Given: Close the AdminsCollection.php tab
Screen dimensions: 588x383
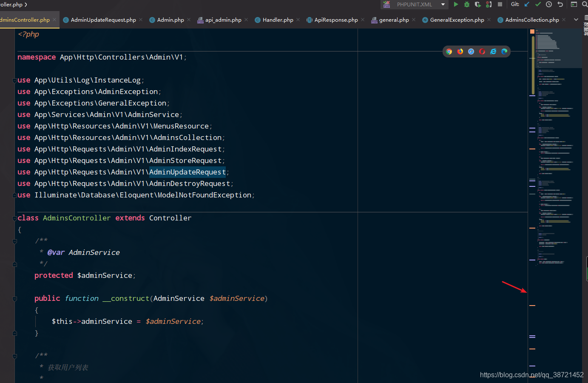Looking at the screenshot, I should 564,20.
